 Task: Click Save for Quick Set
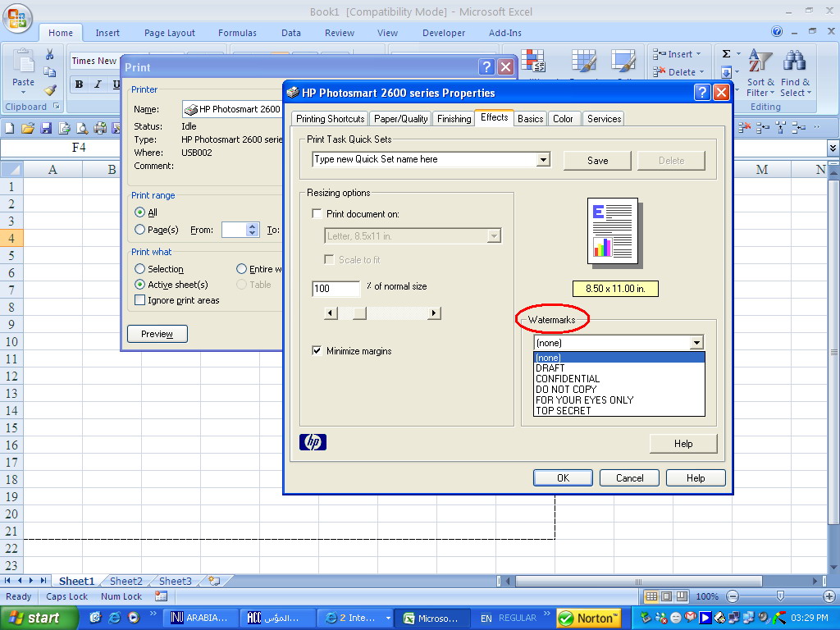pyautogui.click(x=597, y=161)
